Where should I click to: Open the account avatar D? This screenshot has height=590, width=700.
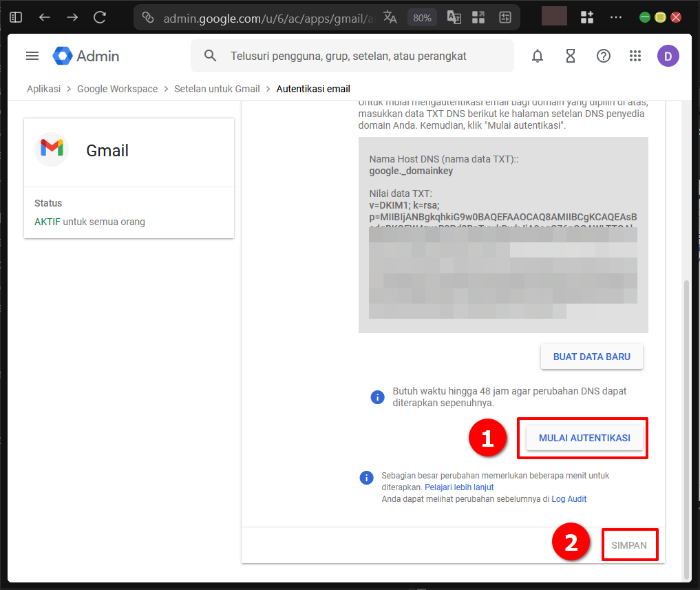click(668, 56)
